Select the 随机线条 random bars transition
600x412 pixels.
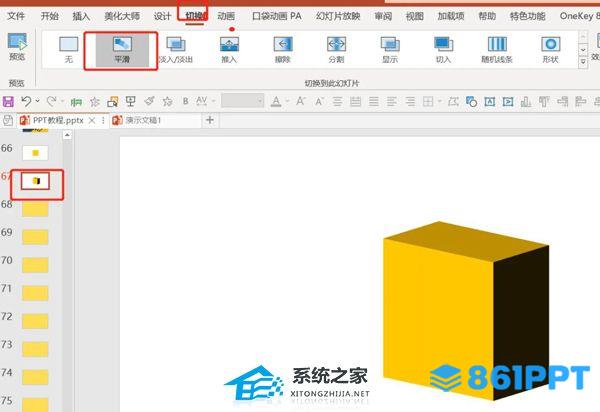[497, 50]
